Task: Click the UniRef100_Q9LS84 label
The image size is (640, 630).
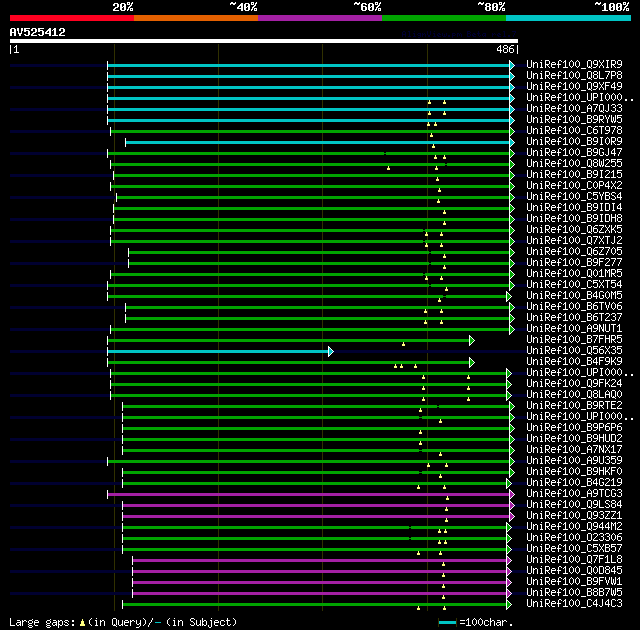Action: [x=574, y=505]
